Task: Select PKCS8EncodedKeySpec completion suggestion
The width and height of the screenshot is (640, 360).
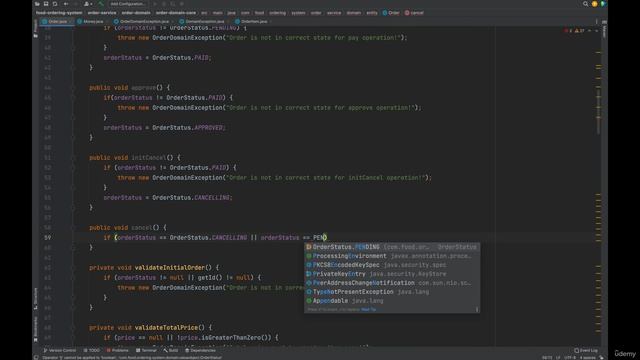Action: pos(392,265)
